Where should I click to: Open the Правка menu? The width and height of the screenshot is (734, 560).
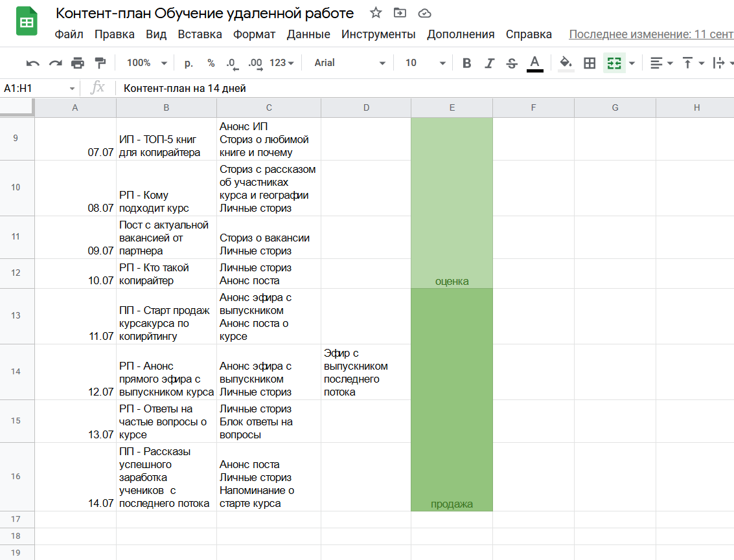pos(114,34)
